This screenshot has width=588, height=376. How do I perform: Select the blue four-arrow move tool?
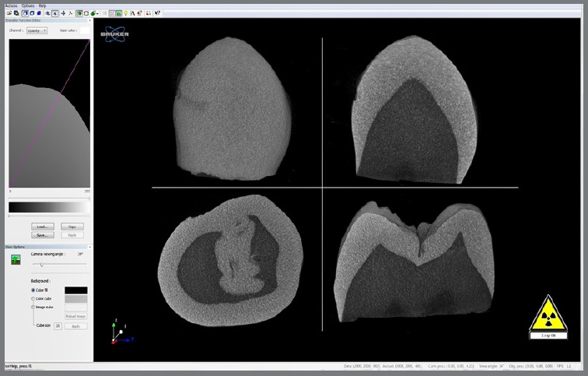pos(63,13)
